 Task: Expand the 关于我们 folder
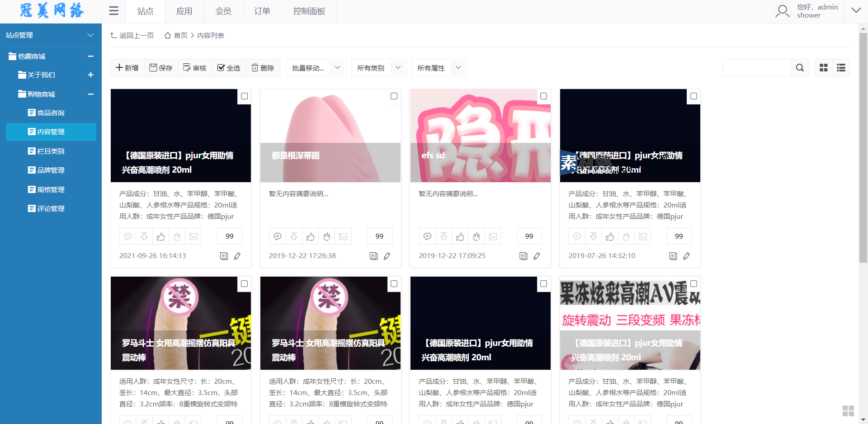click(90, 75)
